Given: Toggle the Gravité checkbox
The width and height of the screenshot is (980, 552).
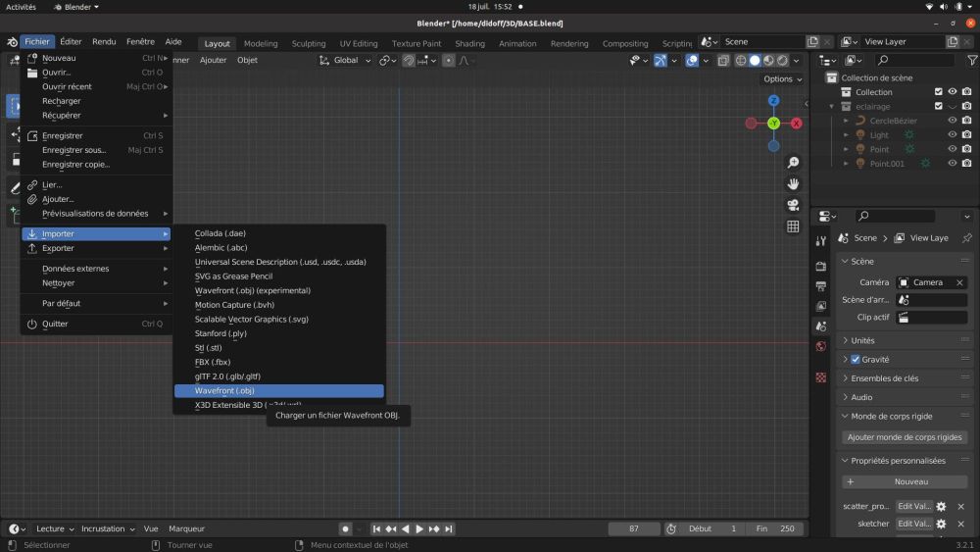Looking at the screenshot, I should point(856,360).
